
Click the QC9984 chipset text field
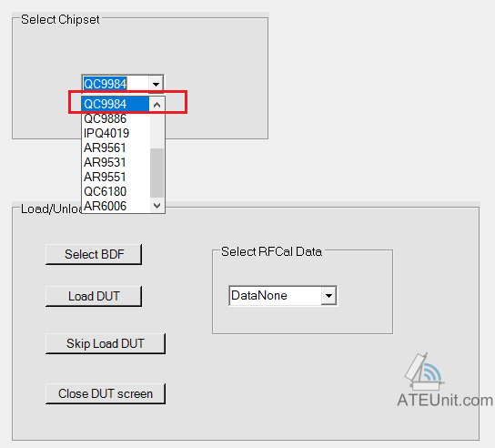coord(115,84)
